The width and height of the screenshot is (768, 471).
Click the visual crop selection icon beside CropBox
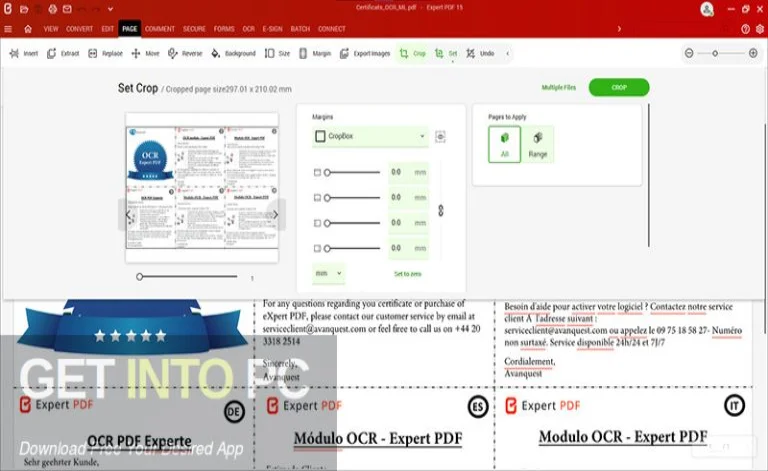point(440,137)
